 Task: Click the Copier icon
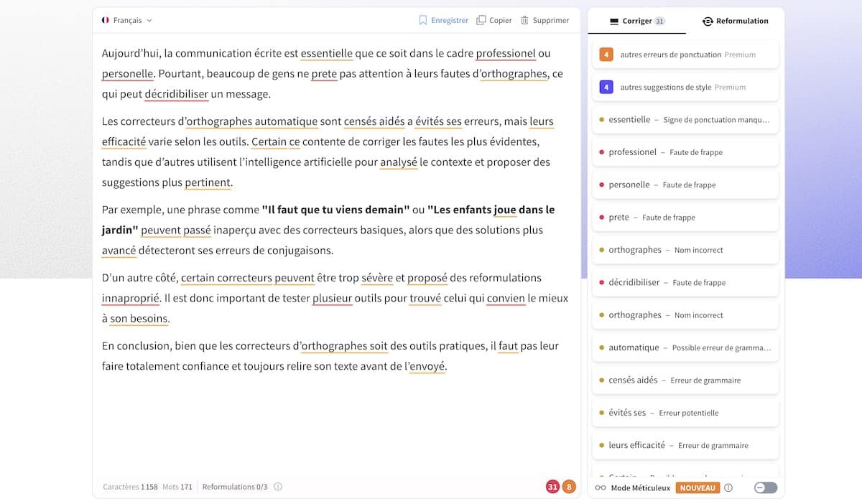point(481,21)
